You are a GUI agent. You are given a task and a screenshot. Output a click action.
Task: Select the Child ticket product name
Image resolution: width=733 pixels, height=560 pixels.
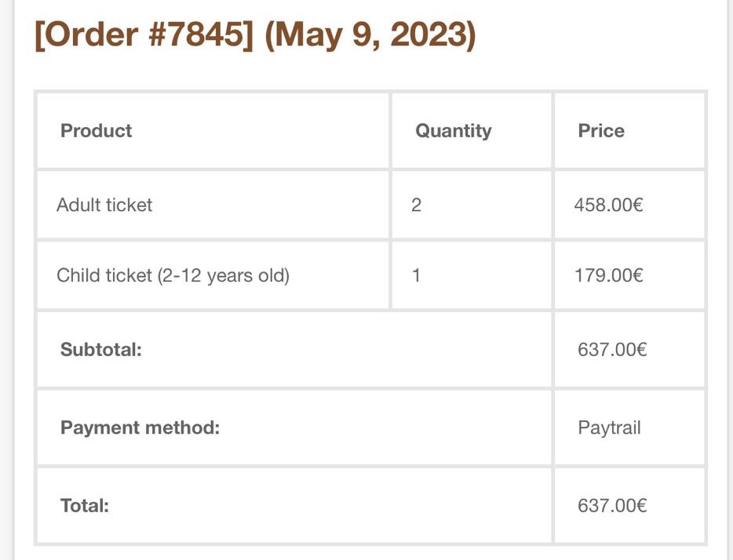click(104, 275)
